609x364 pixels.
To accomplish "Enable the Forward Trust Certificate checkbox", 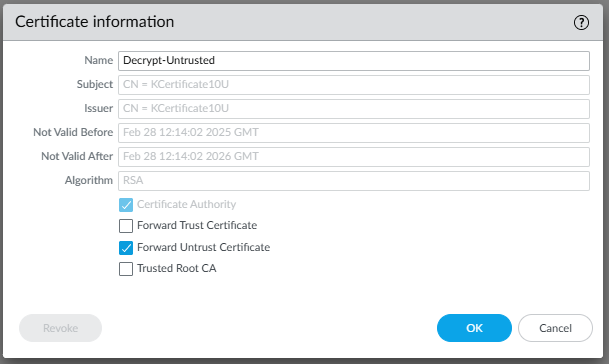I will coord(126,226).
